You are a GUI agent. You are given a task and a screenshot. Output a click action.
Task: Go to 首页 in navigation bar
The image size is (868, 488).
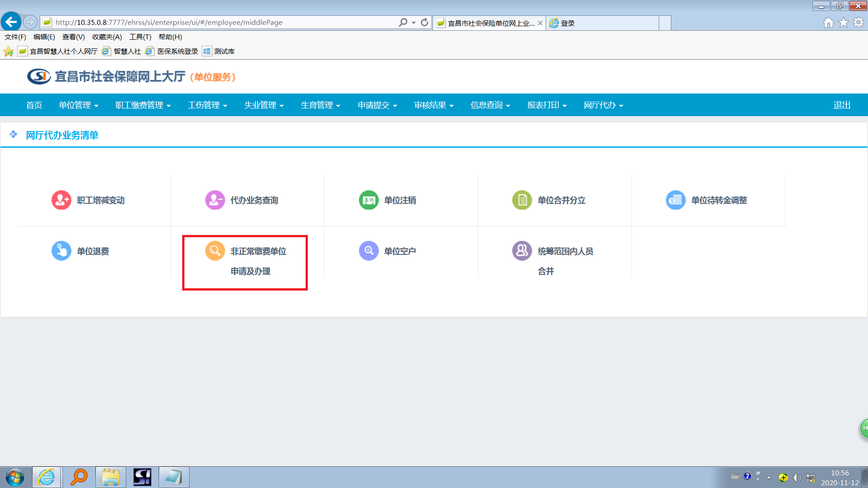34,105
